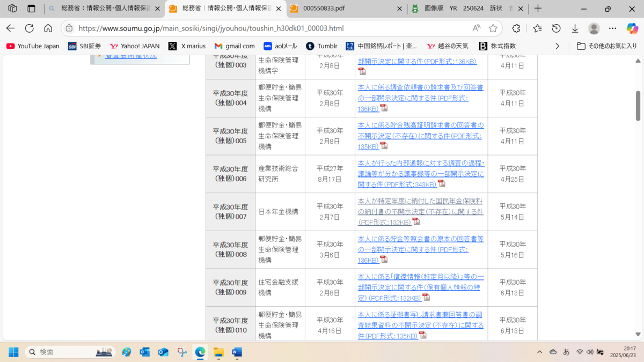Open YouTube Japan bookmark

coord(33,46)
